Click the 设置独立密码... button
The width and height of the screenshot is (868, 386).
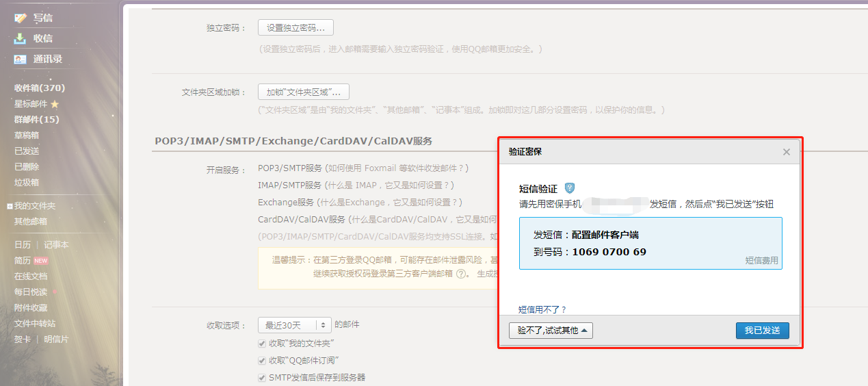tap(295, 28)
